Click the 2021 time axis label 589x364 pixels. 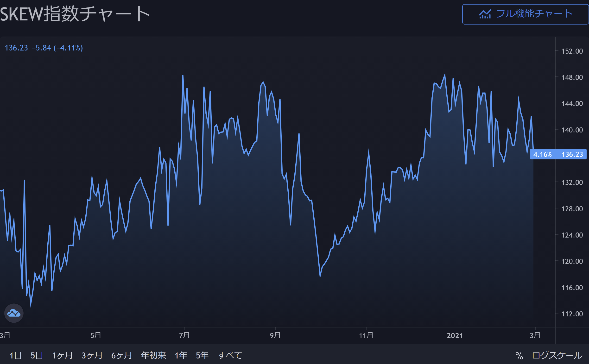click(x=455, y=336)
